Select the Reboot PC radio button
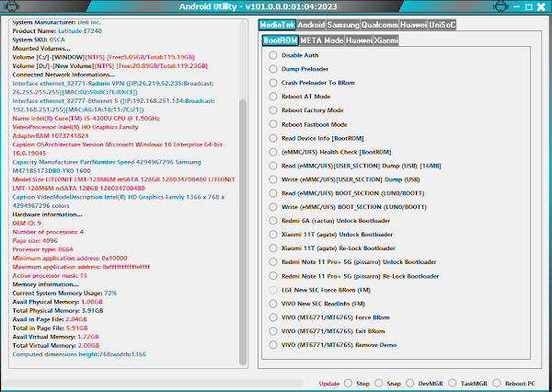Viewport: 552px width, 392px height. click(497, 383)
